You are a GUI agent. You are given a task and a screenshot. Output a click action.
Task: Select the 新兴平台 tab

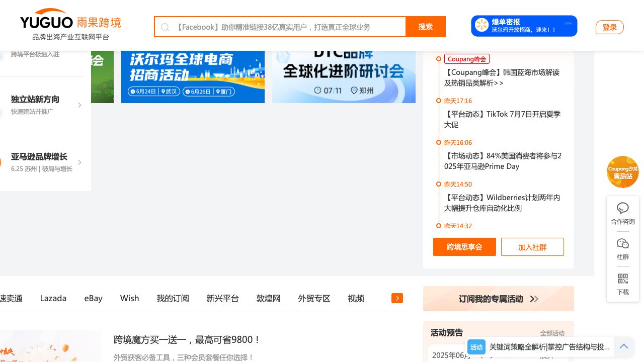click(x=222, y=298)
